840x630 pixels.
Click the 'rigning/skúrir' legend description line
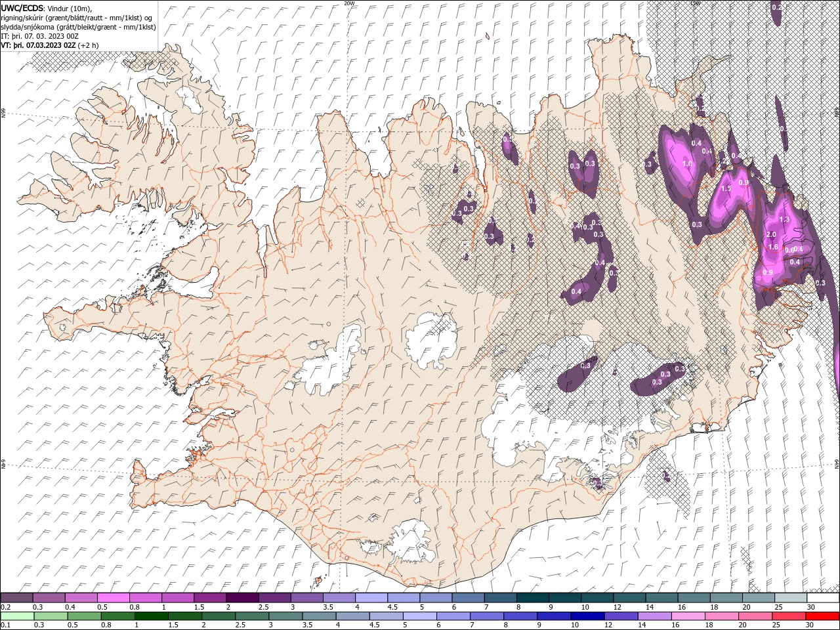click(x=77, y=18)
